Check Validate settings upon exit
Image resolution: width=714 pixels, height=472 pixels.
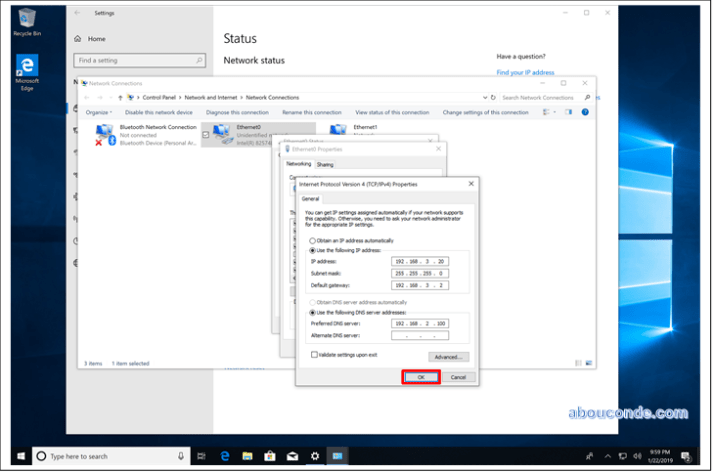pos(314,354)
